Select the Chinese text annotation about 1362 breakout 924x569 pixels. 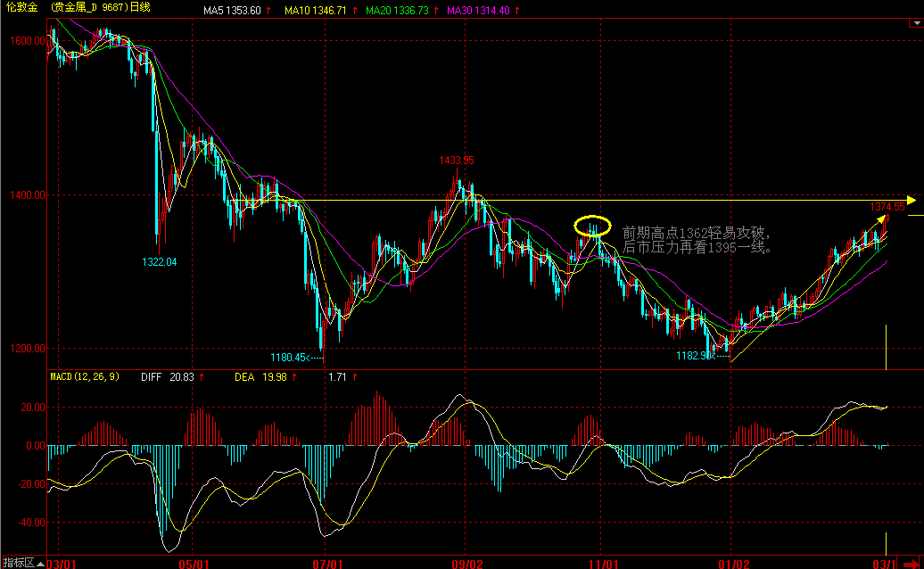click(x=697, y=239)
